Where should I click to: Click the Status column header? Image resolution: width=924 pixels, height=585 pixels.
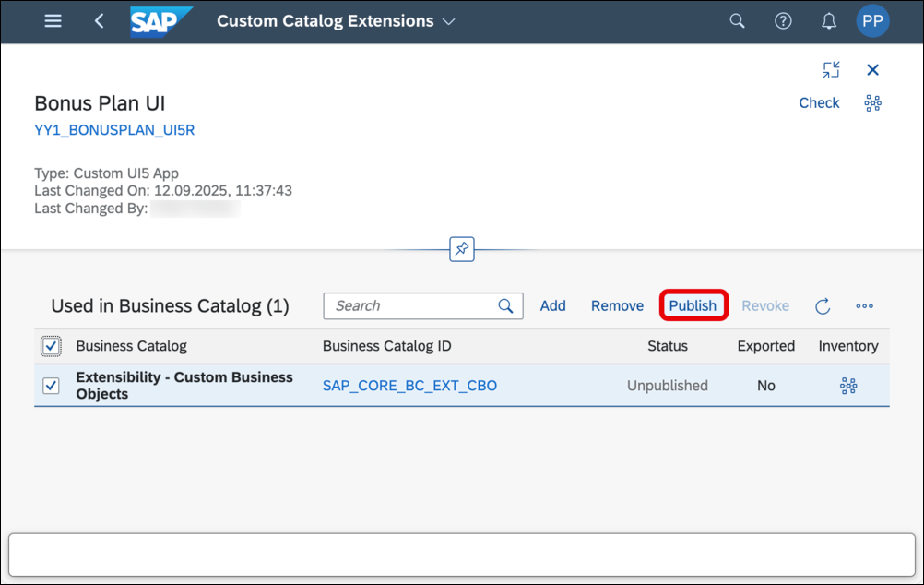[x=667, y=346]
